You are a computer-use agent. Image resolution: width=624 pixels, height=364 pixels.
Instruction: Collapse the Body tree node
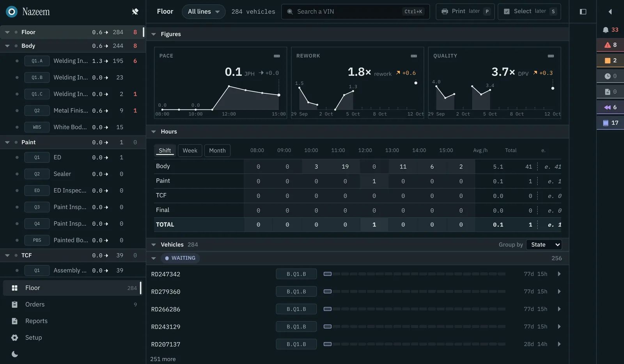click(x=7, y=46)
